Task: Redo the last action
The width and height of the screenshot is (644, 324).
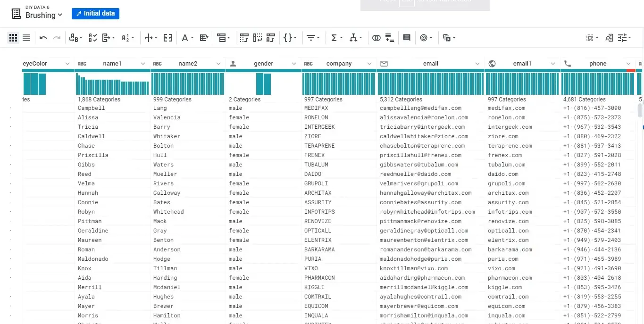Action: tap(56, 38)
